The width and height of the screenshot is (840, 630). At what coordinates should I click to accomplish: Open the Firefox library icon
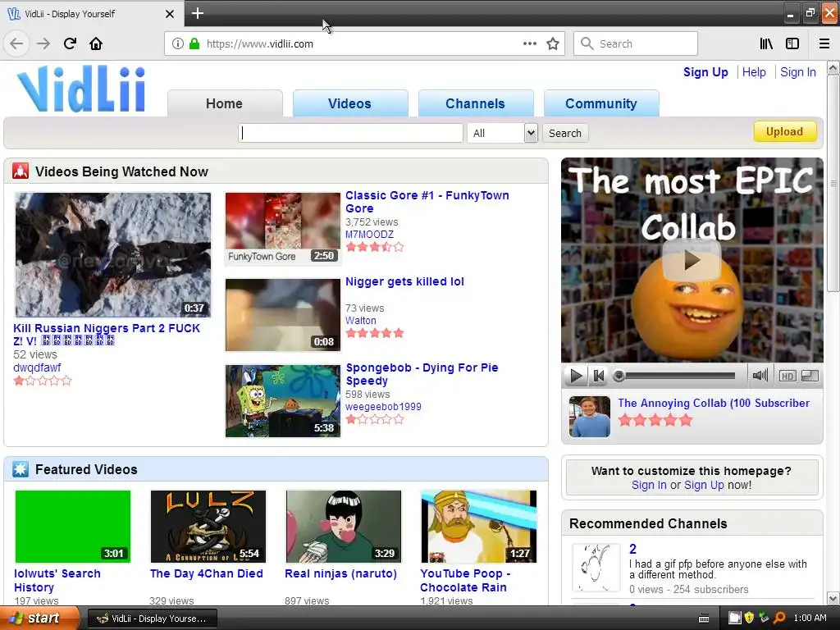pos(766,43)
